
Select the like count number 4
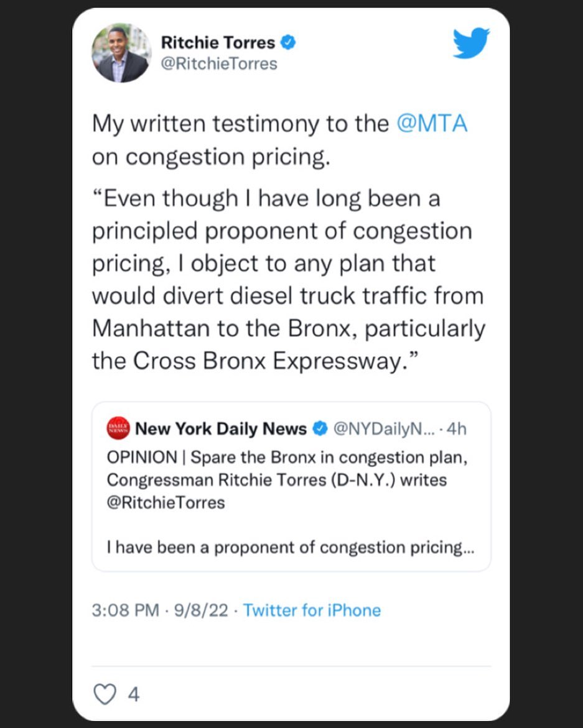click(133, 694)
